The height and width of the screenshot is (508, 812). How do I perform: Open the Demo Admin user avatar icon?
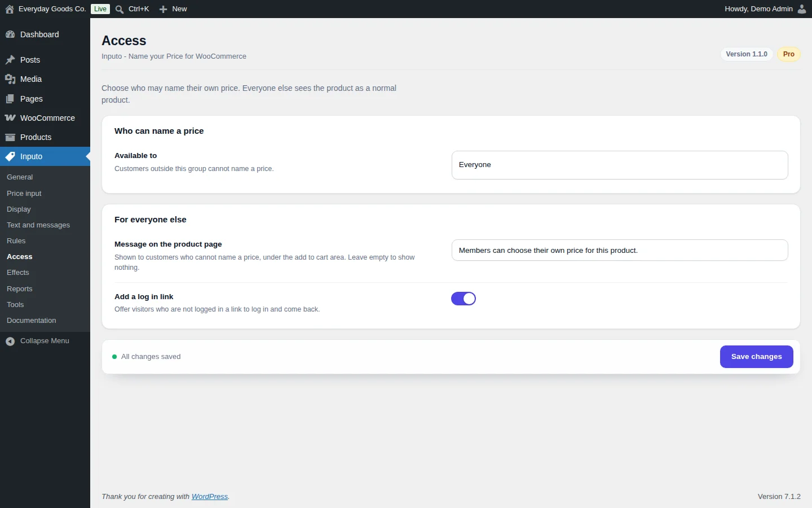pos(802,9)
